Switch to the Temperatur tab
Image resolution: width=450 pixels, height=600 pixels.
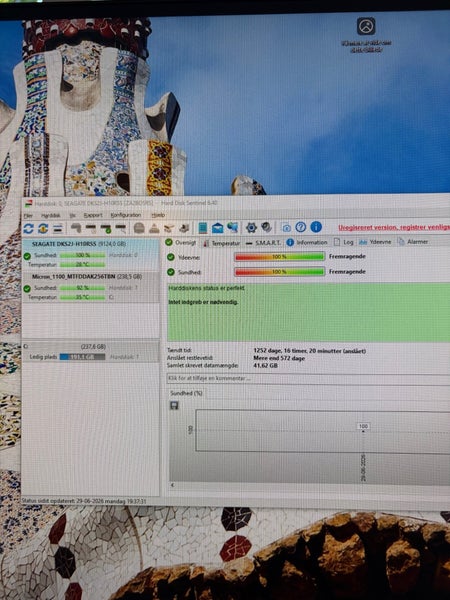tap(222, 243)
